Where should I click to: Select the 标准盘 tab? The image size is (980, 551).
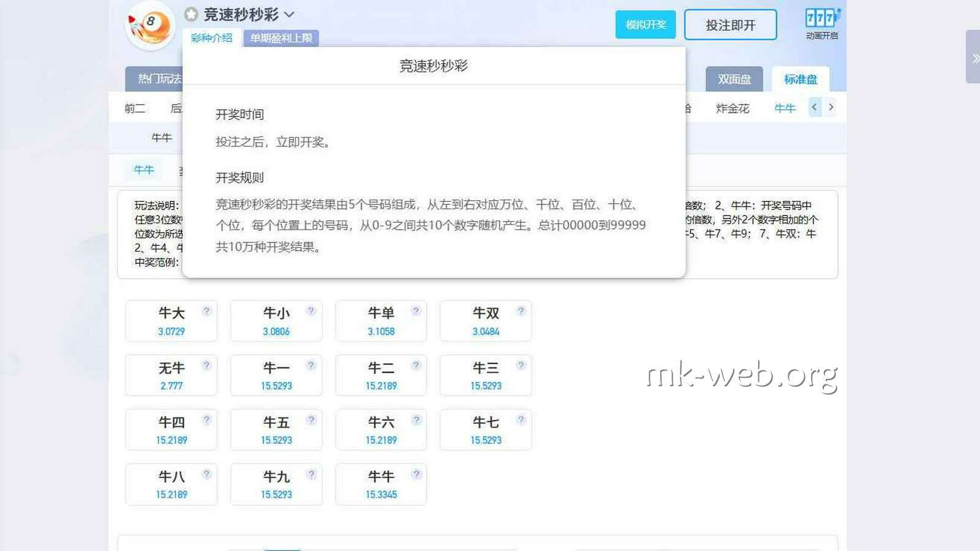[x=801, y=79]
